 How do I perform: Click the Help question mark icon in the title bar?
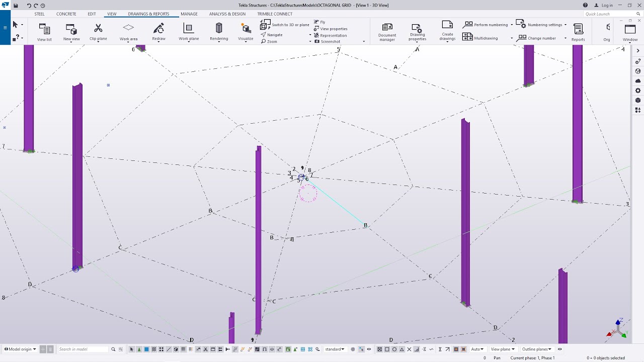[585, 5]
